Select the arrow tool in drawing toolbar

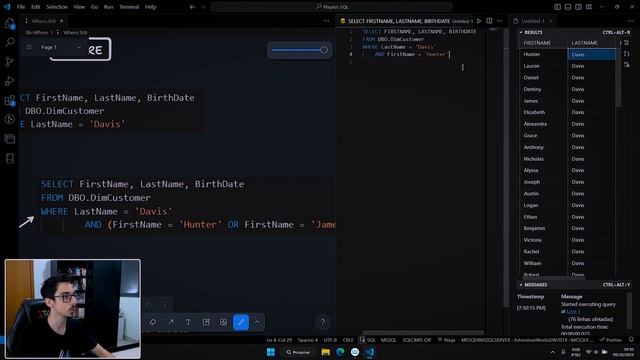(171, 322)
